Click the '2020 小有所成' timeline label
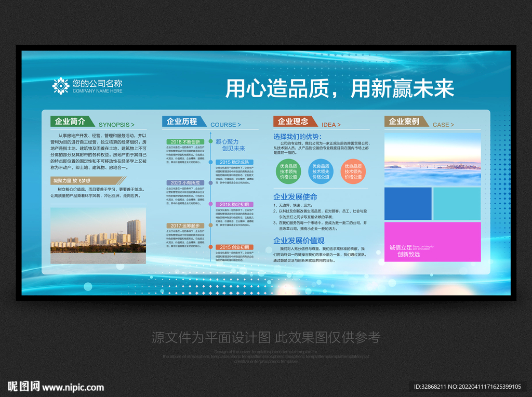Viewport: 532px width, 397px height. click(185, 182)
